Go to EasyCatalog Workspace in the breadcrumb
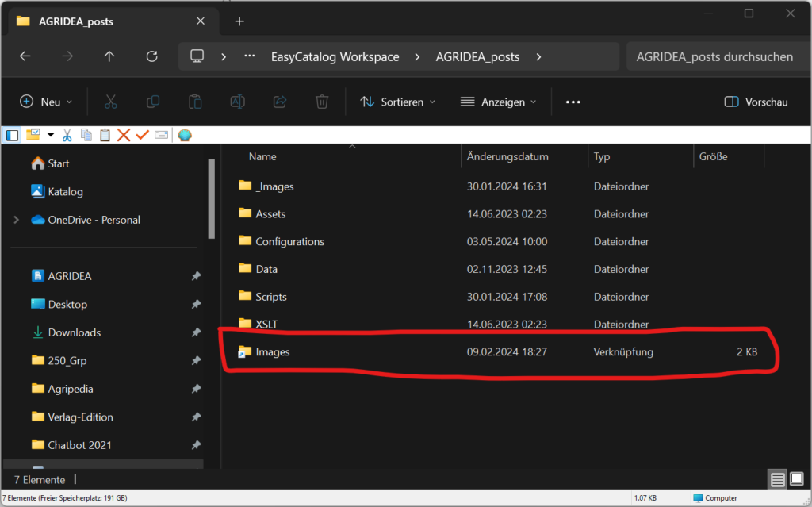Viewport: 812px width, 507px height. (x=335, y=56)
